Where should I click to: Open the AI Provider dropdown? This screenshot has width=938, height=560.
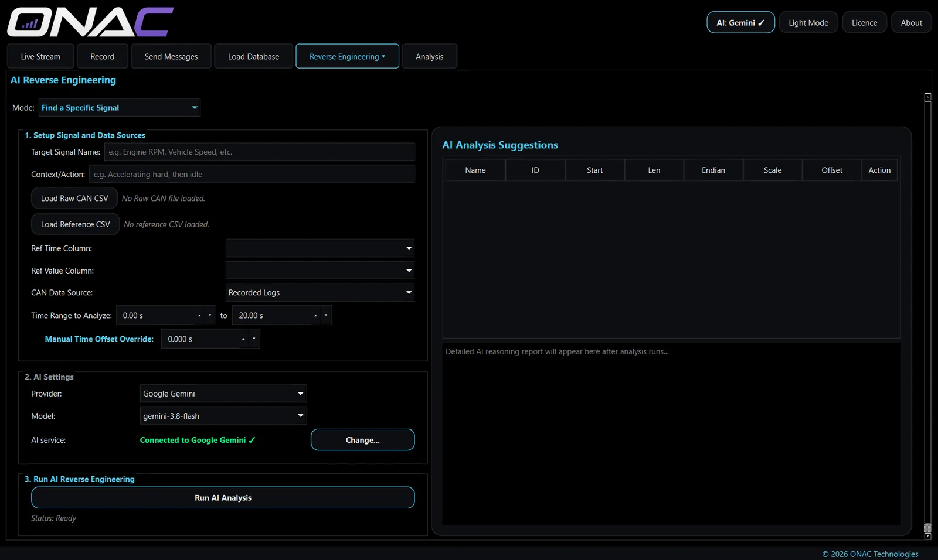pyautogui.click(x=223, y=394)
